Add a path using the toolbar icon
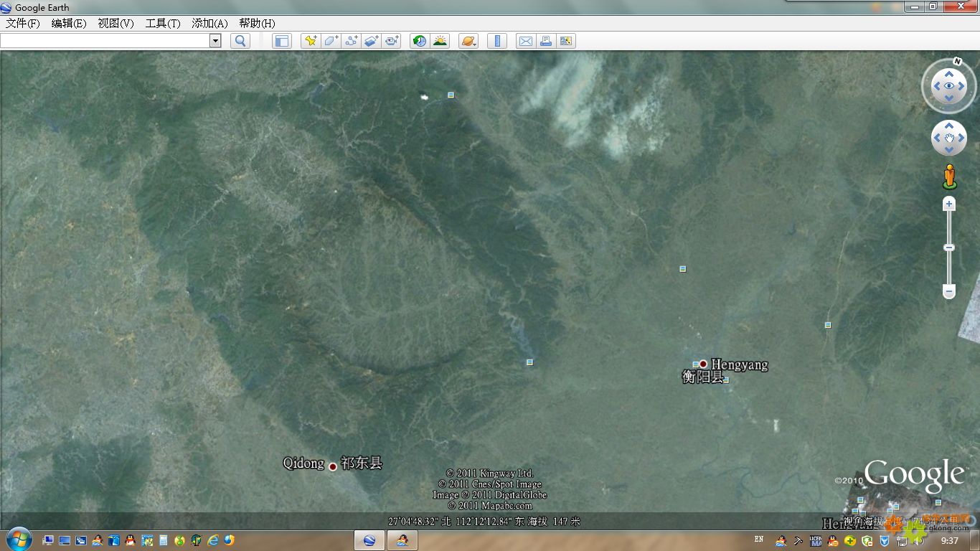Screen dimensions: 980x551 (x=351, y=41)
